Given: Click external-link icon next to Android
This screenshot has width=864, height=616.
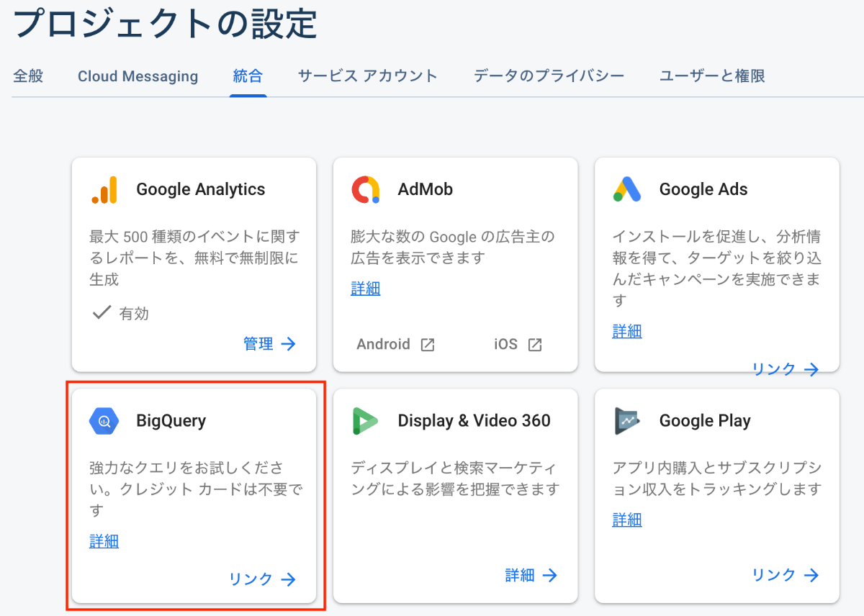Looking at the screenshot, I should [x=428, y=344].
